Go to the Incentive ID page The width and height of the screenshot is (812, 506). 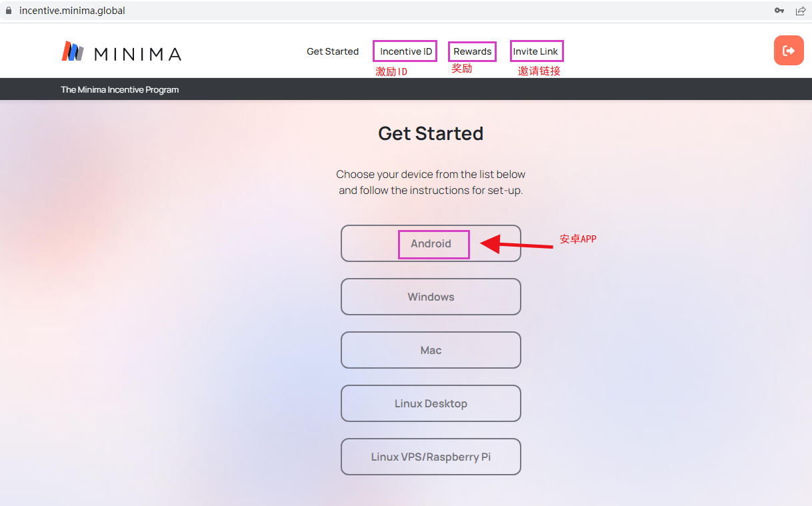(x=406, y=51)
